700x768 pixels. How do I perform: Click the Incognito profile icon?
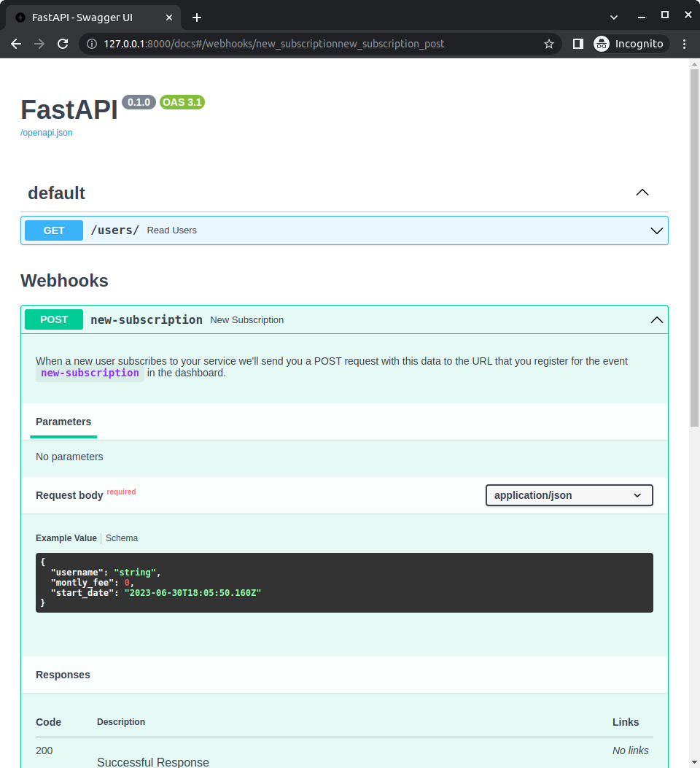602,44
